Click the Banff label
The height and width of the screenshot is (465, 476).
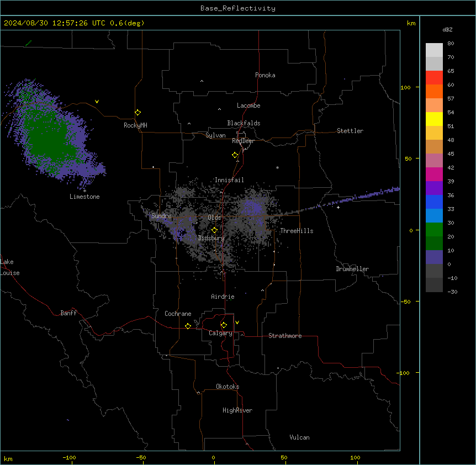pyautogui.click(x=68, y=313)
